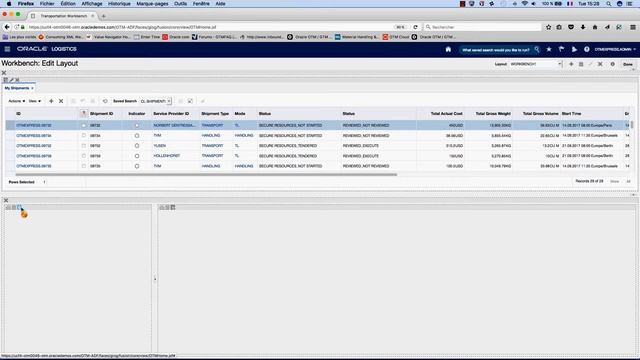Open the Oracle Logistics navigation hamburger menu
The height and width of the screenshot is (360, 640).
pyautogui.click(x=7, y=49)
